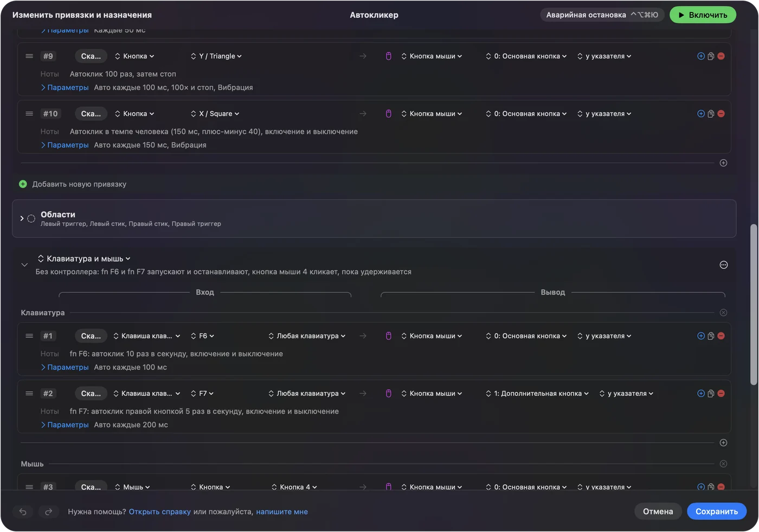Click the Отмена button
Image resolution: width=759 pixels, height=532 pixels.
pyautogui.click(x=658, y=512)
